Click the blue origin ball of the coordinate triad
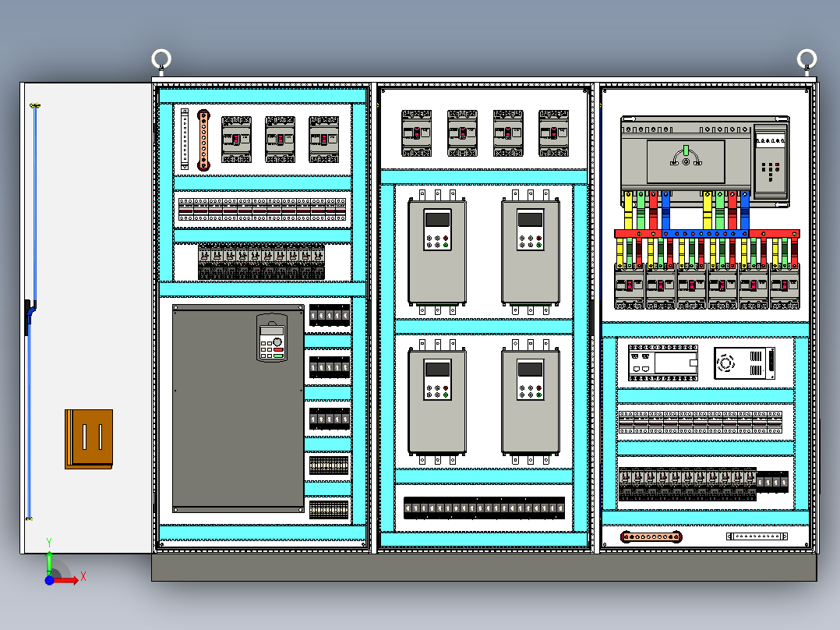Viewport: 840px width, 630px height. click(49, 580)
